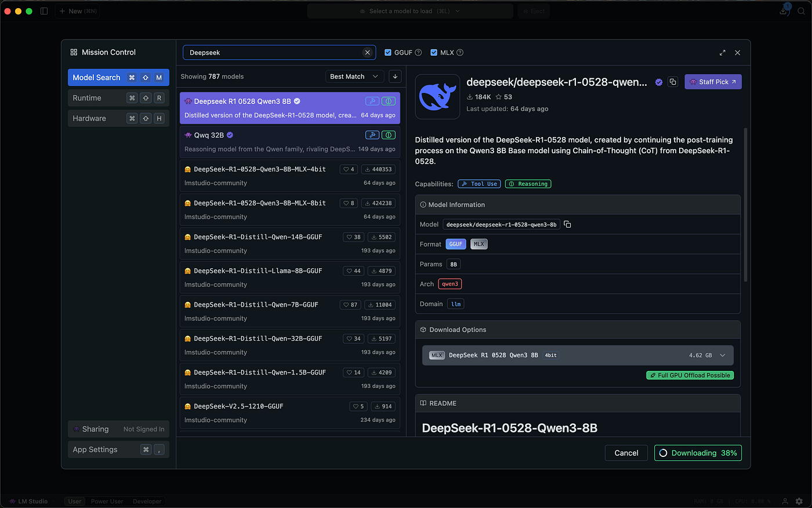Expand the 4.62 GB download option chevron

(x=723, y=355)
